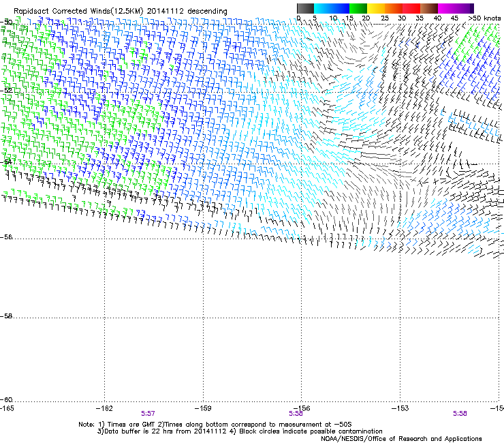Screen dimensions: 504x443
Task: Click the date text '20141112 descending' in title
Action: [x=187, y=11]
